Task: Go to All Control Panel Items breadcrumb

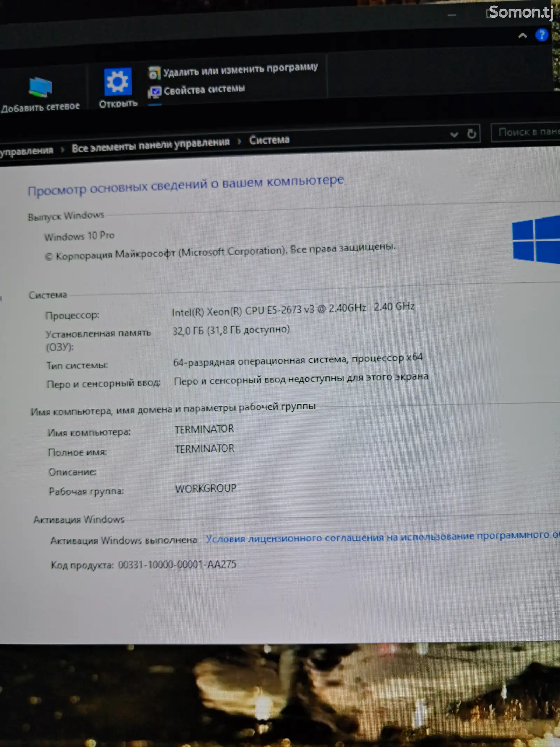Action: point(151,145)
